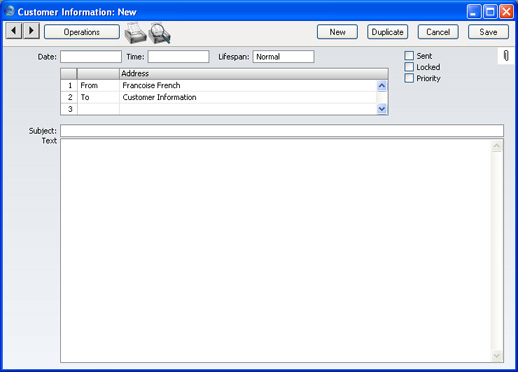The height and width of the screenshot is (372, 518).
Task: Cancel the current mail
Action: point(438,32)
